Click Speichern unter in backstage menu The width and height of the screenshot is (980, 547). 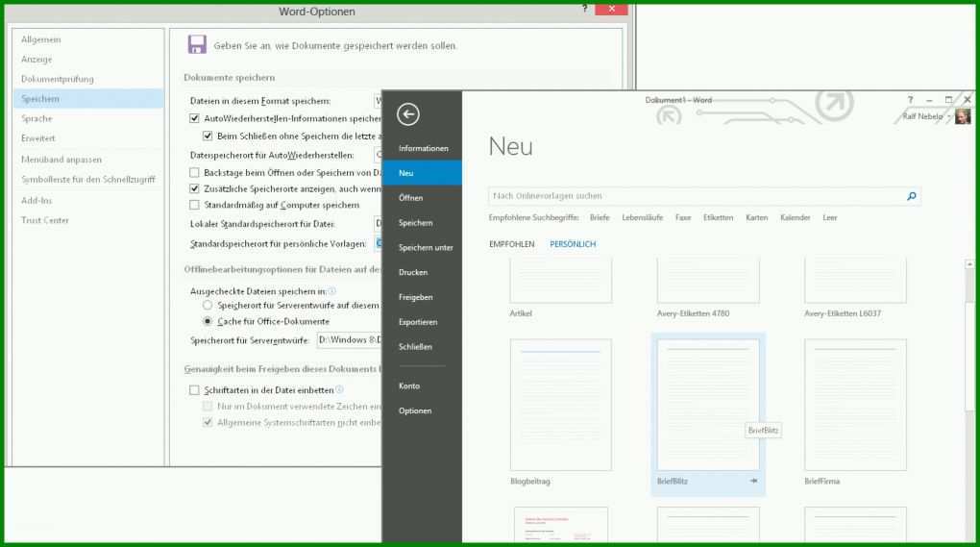click(x=423, y=248)
